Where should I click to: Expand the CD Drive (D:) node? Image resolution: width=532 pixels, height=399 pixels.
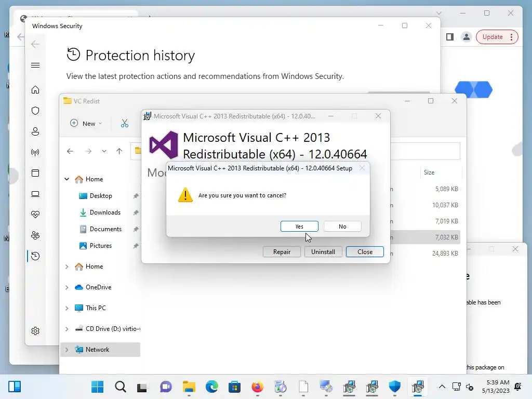click(67, 329)
